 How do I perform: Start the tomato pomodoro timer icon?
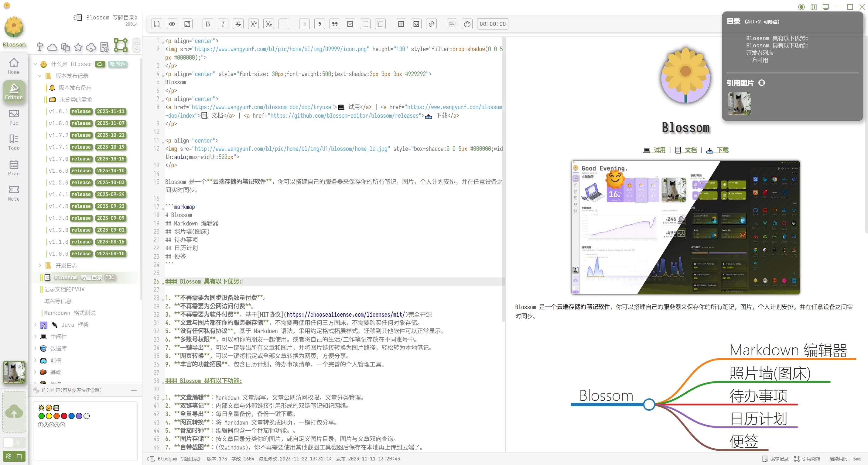(x=467, y=24)
